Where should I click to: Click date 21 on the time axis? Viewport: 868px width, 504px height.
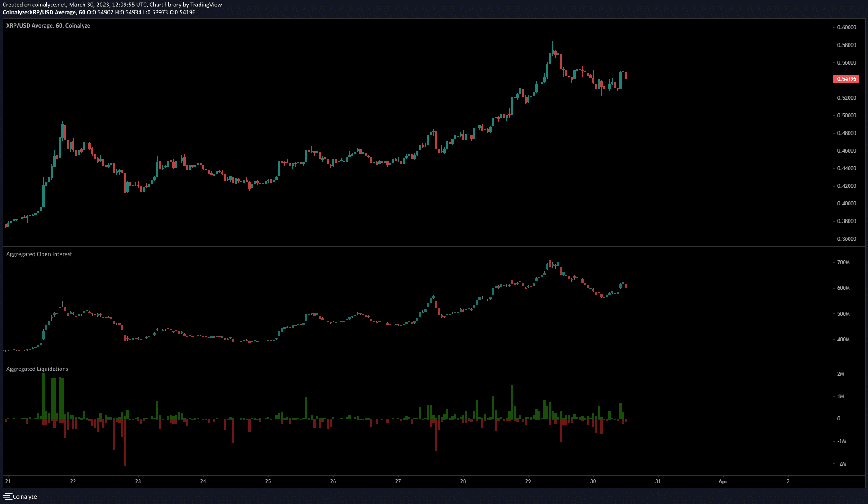coord(8,481)
